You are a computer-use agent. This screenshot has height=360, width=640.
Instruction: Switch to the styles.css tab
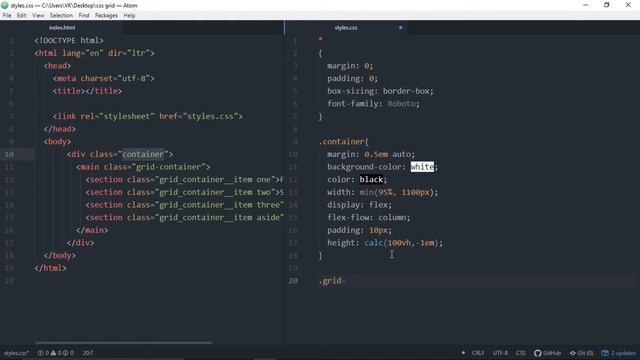(346, 28)
